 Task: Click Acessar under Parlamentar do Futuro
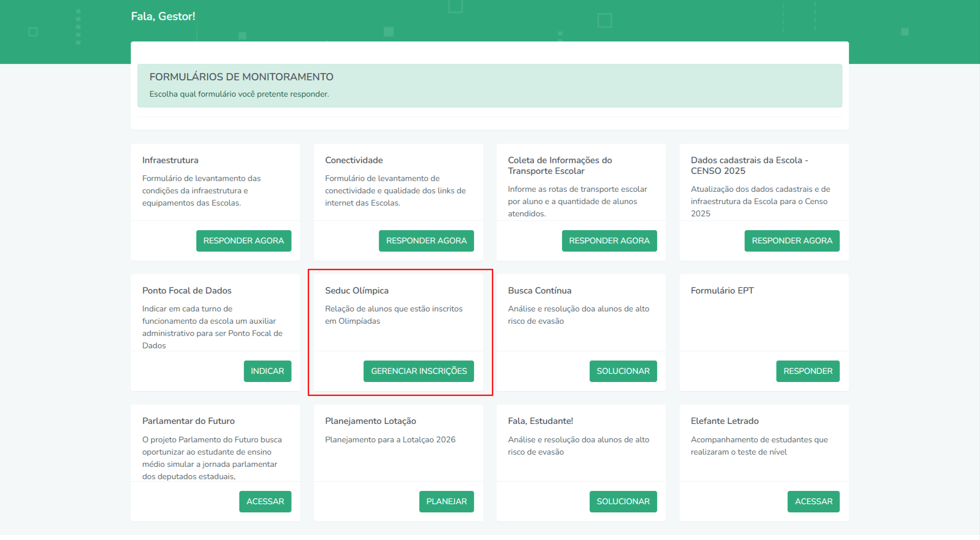point(265,502)
